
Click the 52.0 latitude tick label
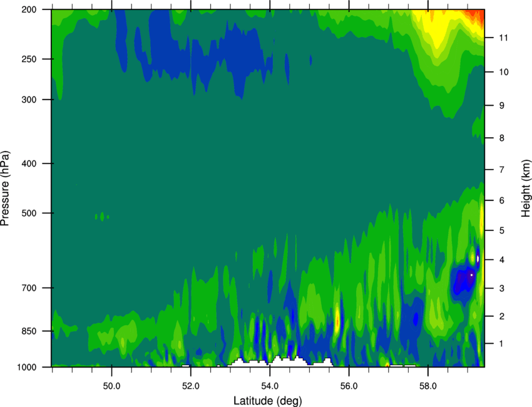(x=191, y=386)
